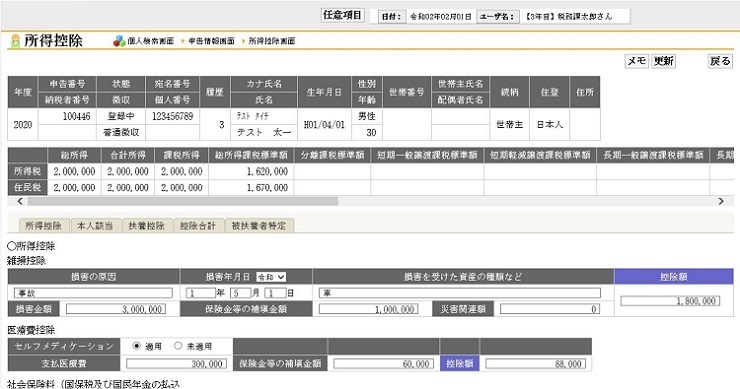Click the year 2020 cell
Viewport: 740px width, 389px height.
pos(23,125)
